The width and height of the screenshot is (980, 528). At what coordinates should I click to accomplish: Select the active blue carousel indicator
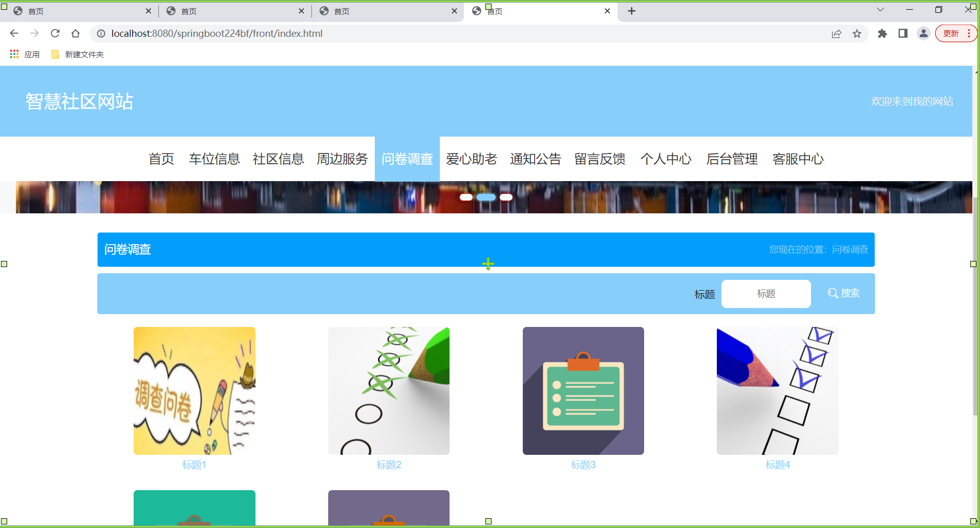click(x=486, y=197)
